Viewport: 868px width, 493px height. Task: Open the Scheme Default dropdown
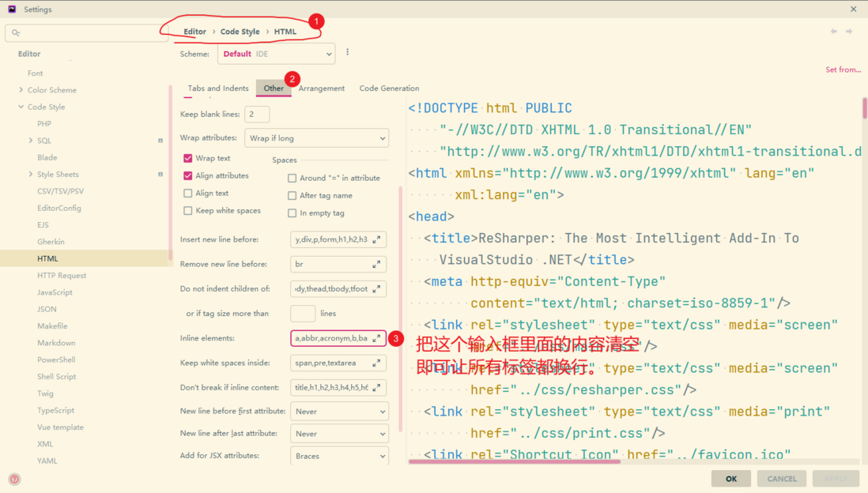click(x=276, y=54)
